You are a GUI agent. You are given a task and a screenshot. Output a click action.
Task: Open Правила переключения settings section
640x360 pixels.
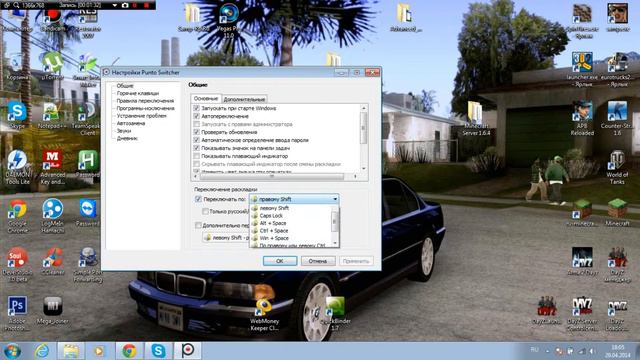145,101
